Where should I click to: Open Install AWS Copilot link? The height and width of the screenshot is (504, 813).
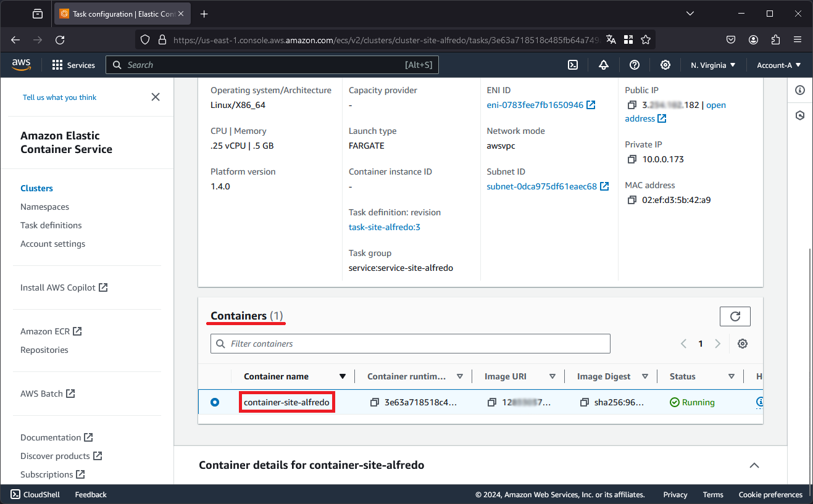(x=64, y=287)
